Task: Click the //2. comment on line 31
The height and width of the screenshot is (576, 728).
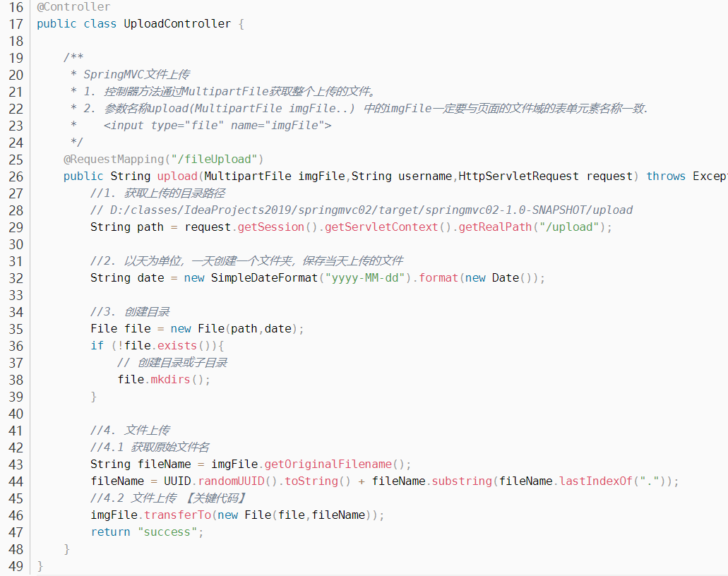Action: click(x=246, y=261)
